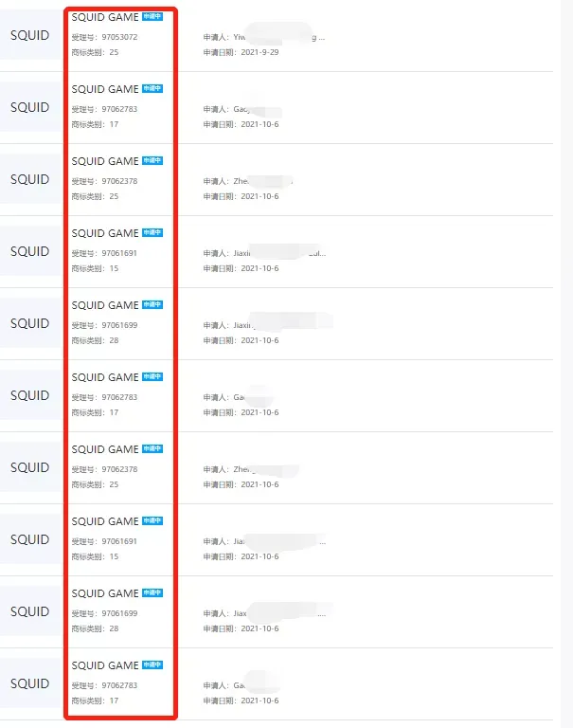
Task: Open the first SQUID GAME title numbered 97062783
Action: (105, 89)
